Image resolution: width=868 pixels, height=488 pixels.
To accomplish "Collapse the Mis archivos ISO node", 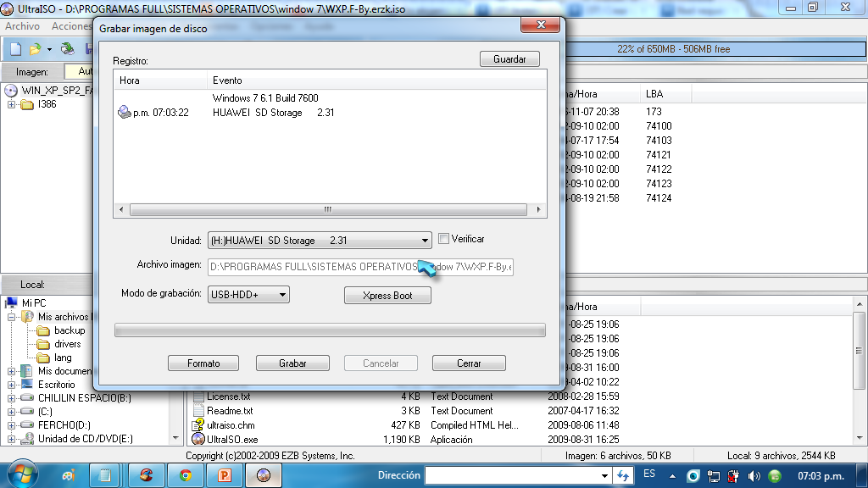I will click(x=11, y=317).
